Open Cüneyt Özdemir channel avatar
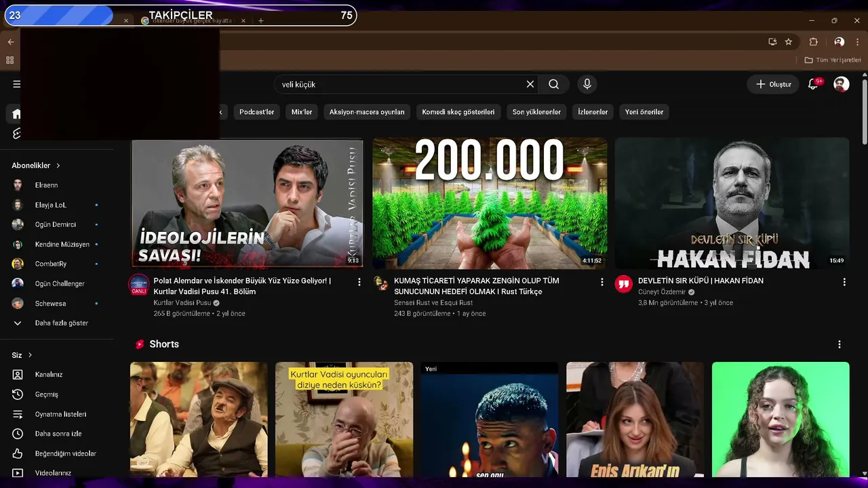 pos(624,284)
